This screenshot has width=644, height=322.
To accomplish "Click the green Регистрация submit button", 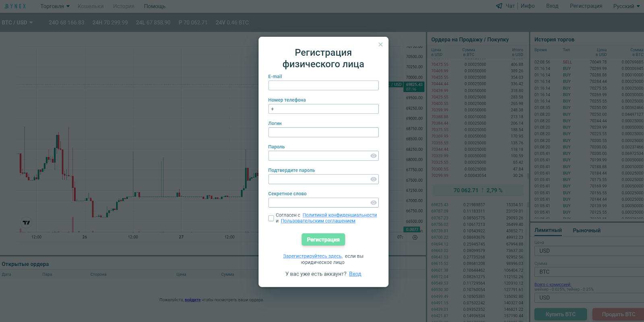I will pyautogui.click(x=323, y=239).
